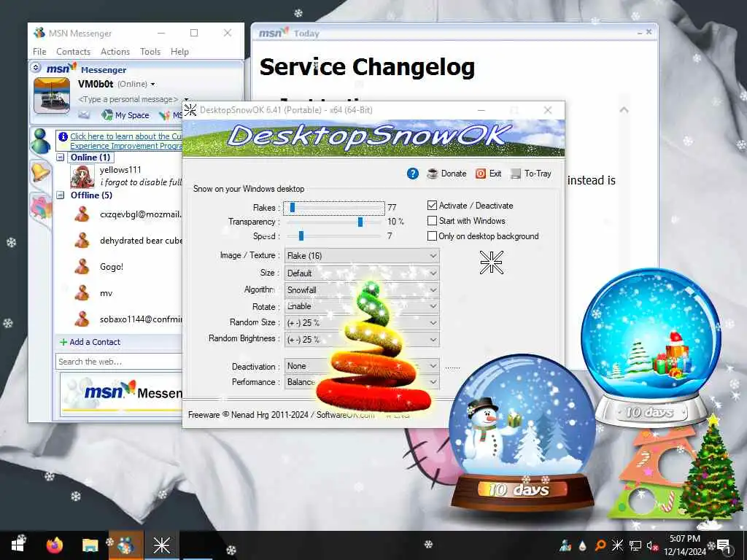Open the Random Size dropdown
This screenshot has height=560, width=747.
362,323
